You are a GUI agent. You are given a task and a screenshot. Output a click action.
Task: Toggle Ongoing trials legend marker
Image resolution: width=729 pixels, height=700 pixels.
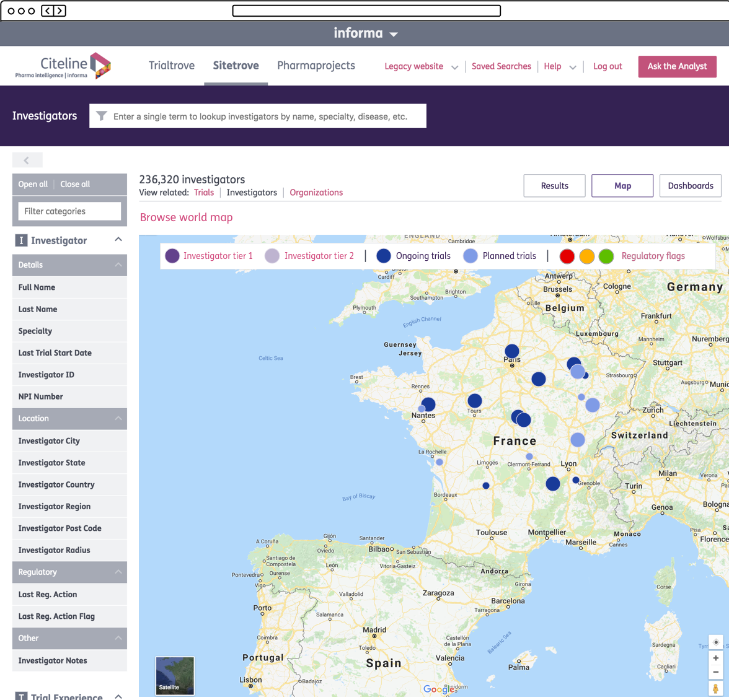(x=384, y=256)
